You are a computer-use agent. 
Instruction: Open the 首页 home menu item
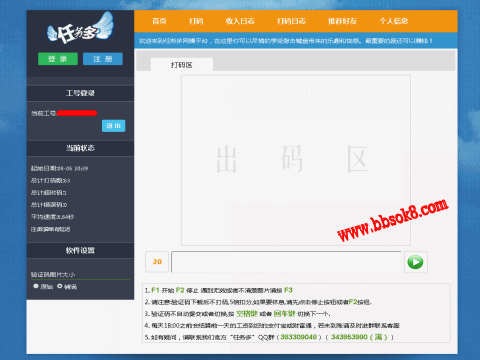tap(159, 21)
